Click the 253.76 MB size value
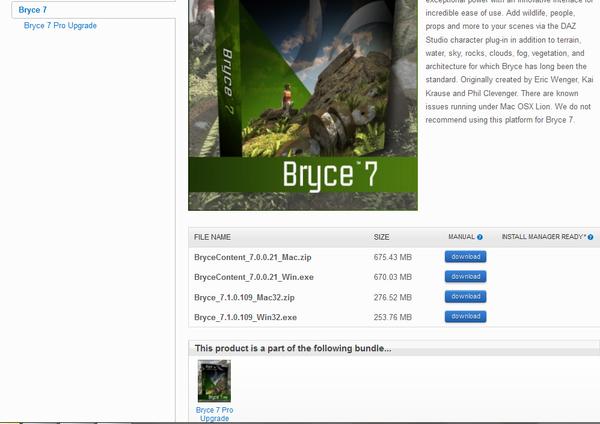Viewport: 600px width, 424px height. (x=393, y=317)
